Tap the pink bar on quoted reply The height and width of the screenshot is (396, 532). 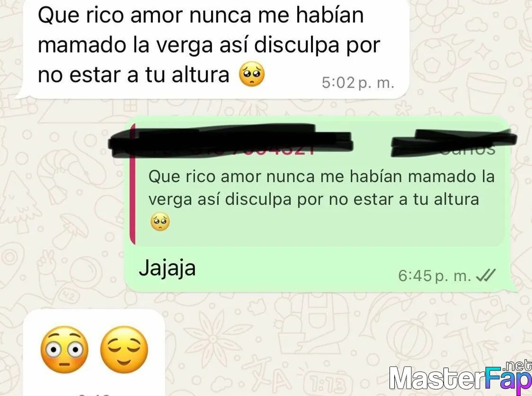pyautogui.click(x=133, y=184)
